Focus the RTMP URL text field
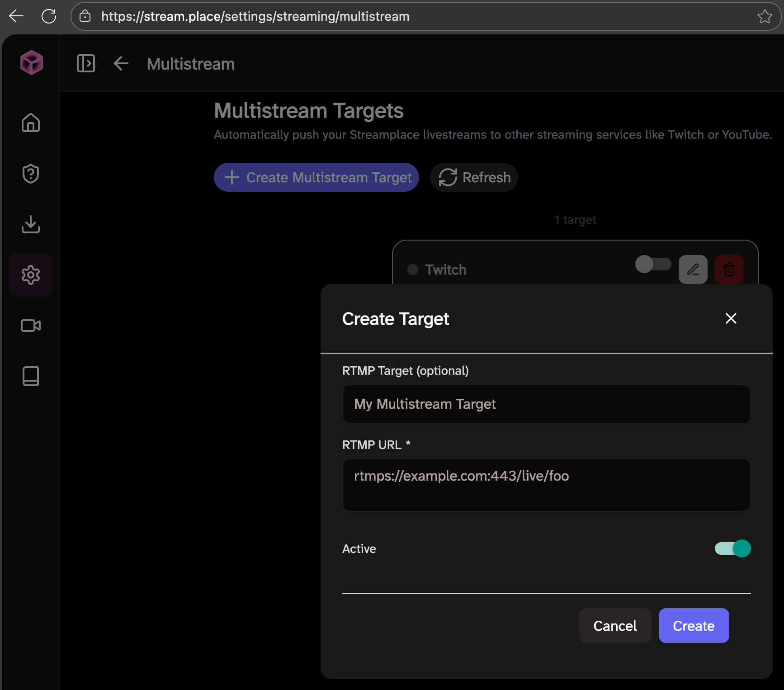The width and height of the screenshot is (784, 690). (546, 485)
